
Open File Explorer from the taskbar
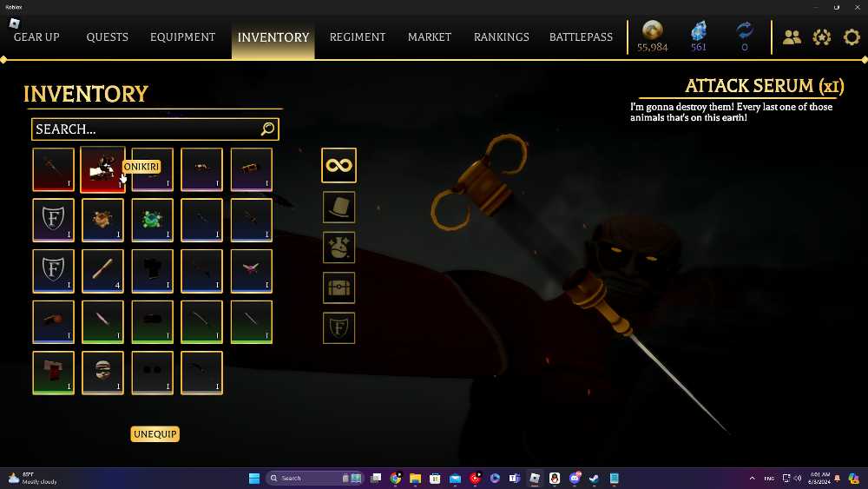(x=415, y=478)
